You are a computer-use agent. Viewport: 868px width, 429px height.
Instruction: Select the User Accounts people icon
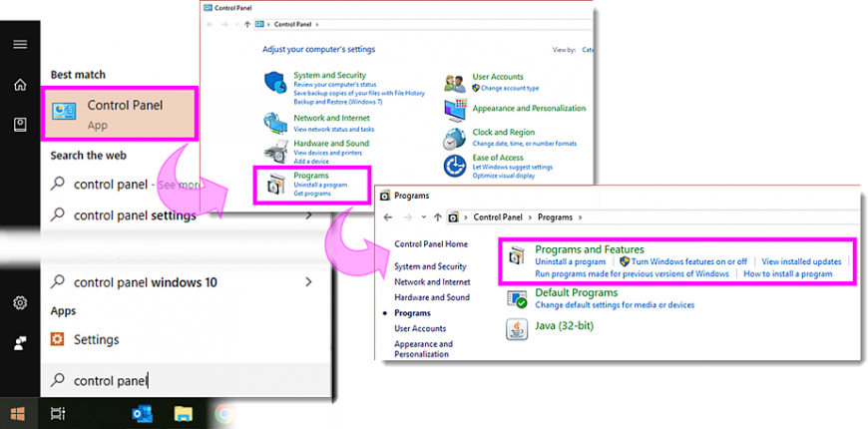455,84
